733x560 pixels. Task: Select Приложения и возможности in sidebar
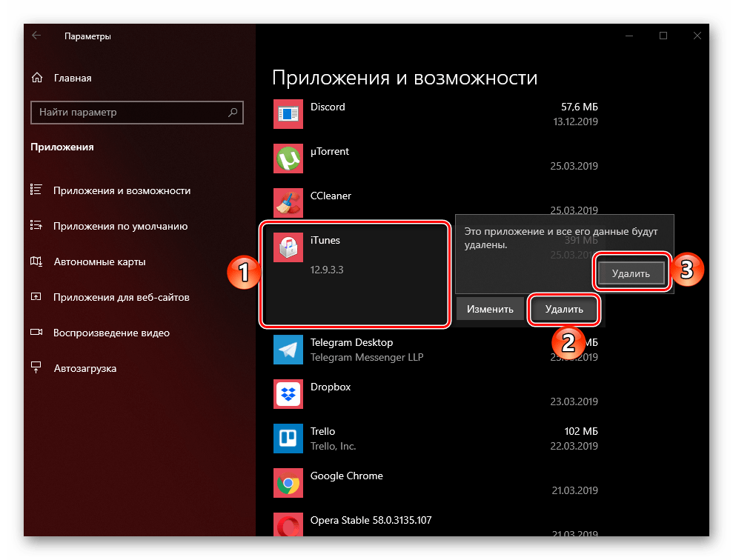122,190
